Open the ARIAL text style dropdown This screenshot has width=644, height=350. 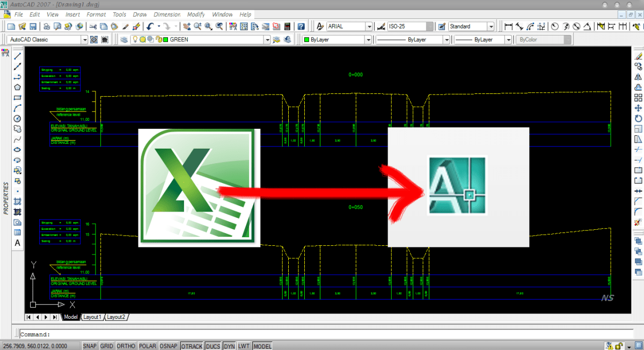coord(349,26)
